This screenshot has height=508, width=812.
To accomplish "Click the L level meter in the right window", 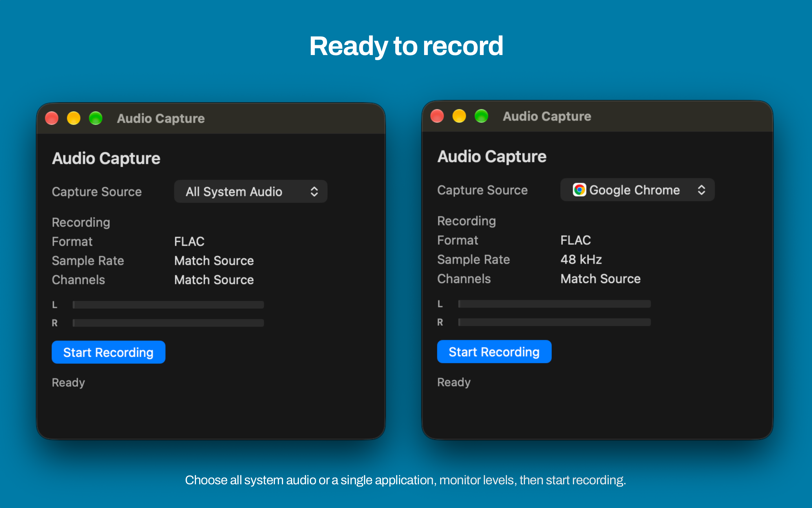I will (554, 304).
